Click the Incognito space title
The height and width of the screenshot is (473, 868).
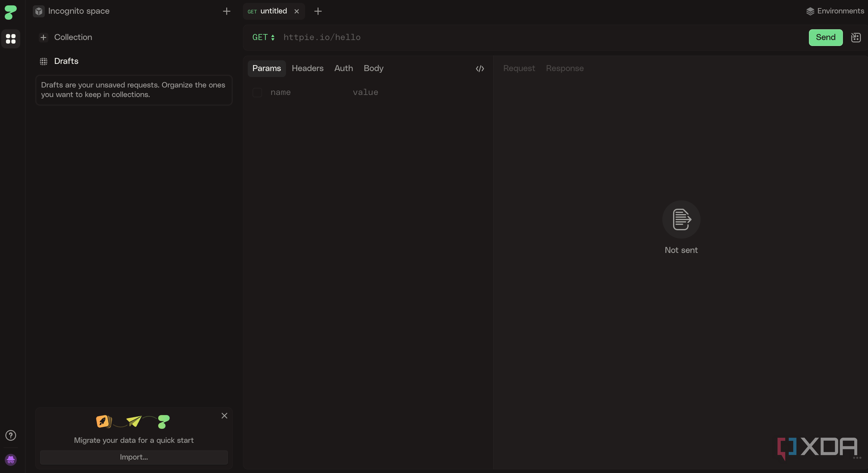(79, 11)
